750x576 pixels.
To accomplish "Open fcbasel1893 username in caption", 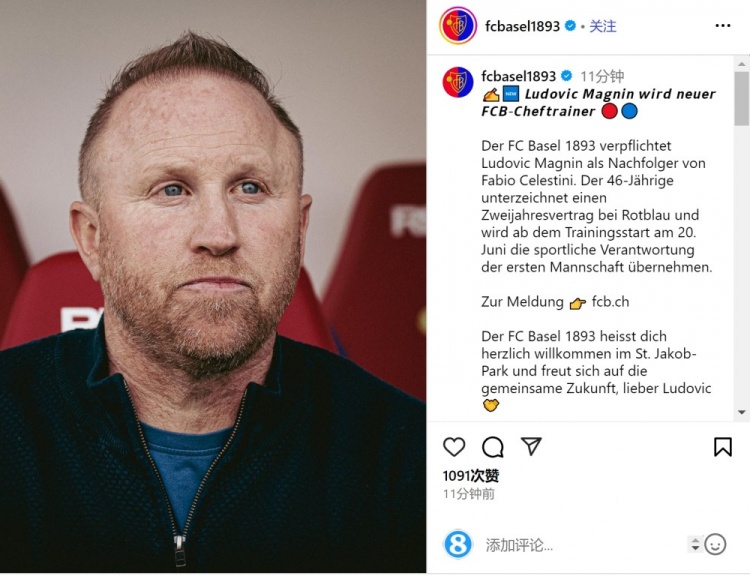I will [x=518, y=76].
